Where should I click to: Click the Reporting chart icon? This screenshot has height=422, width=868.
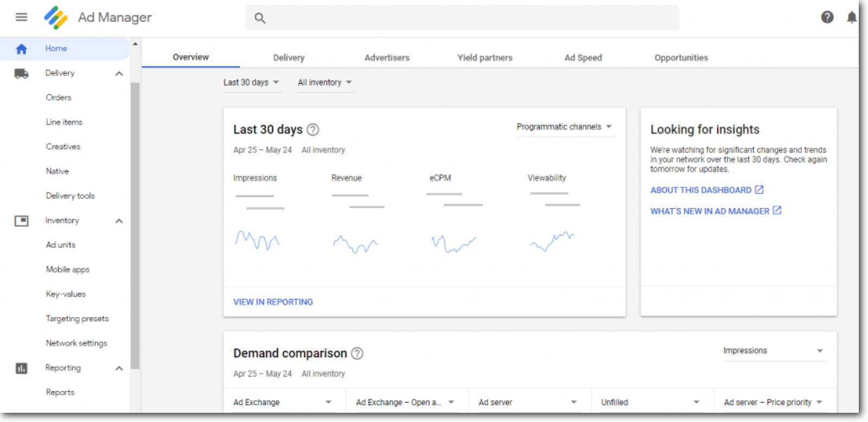click(21, 368)
